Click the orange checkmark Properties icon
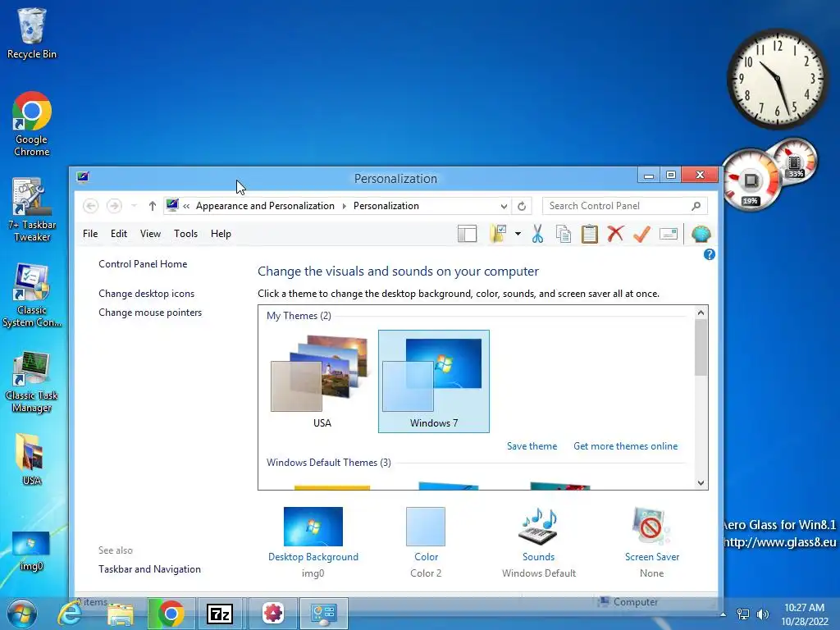 click(641, 234)
